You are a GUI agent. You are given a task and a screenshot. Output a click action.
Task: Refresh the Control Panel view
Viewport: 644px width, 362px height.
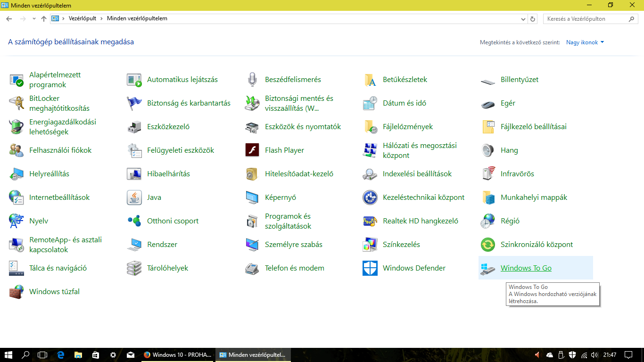[x=533, y=19]
